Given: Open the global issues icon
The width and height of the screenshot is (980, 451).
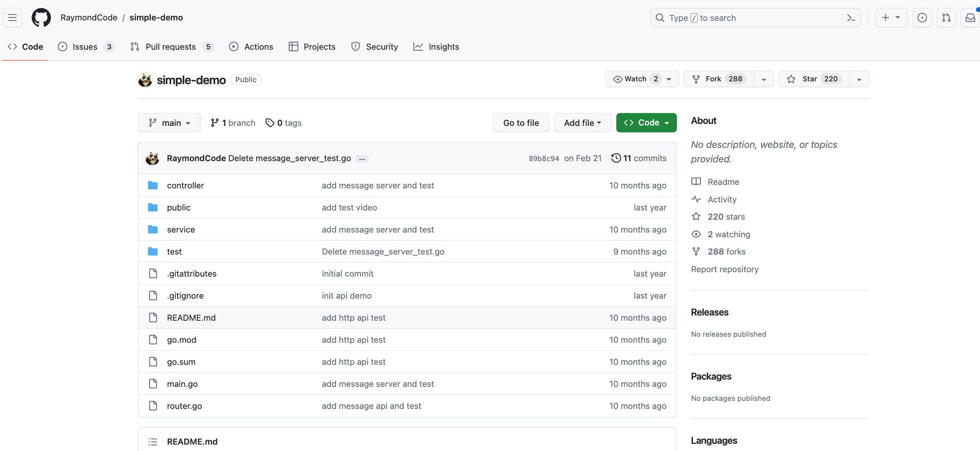Looking at the screenshot, I should point(922,18).
